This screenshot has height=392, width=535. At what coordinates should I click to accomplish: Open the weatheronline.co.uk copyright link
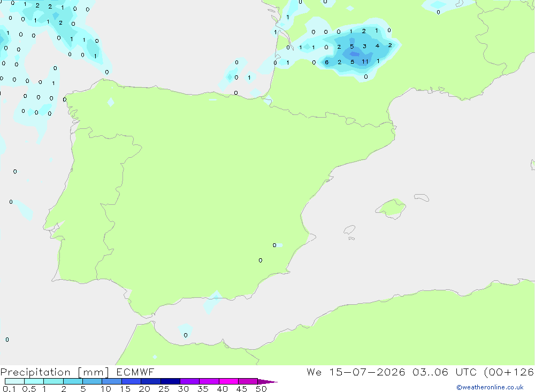click(x=490, y=387)
